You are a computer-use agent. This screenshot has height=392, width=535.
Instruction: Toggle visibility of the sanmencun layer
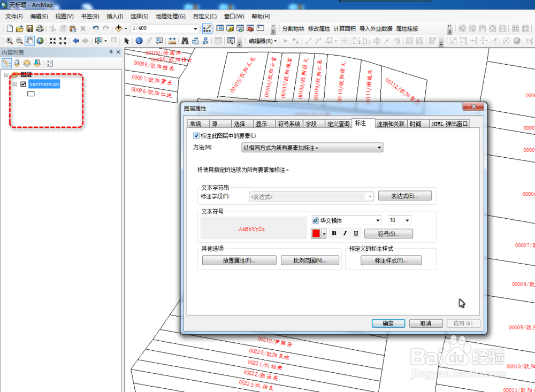coord(22,84)
